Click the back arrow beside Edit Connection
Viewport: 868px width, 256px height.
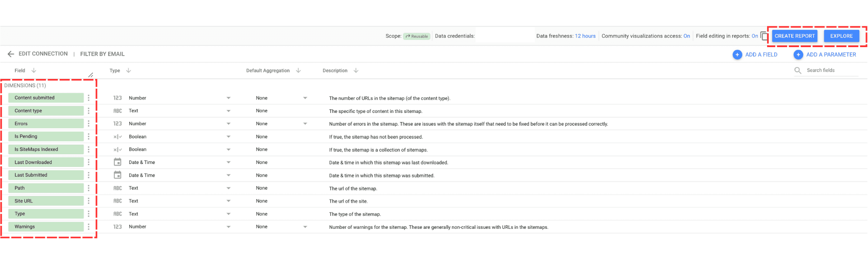[x=11, y=54]
